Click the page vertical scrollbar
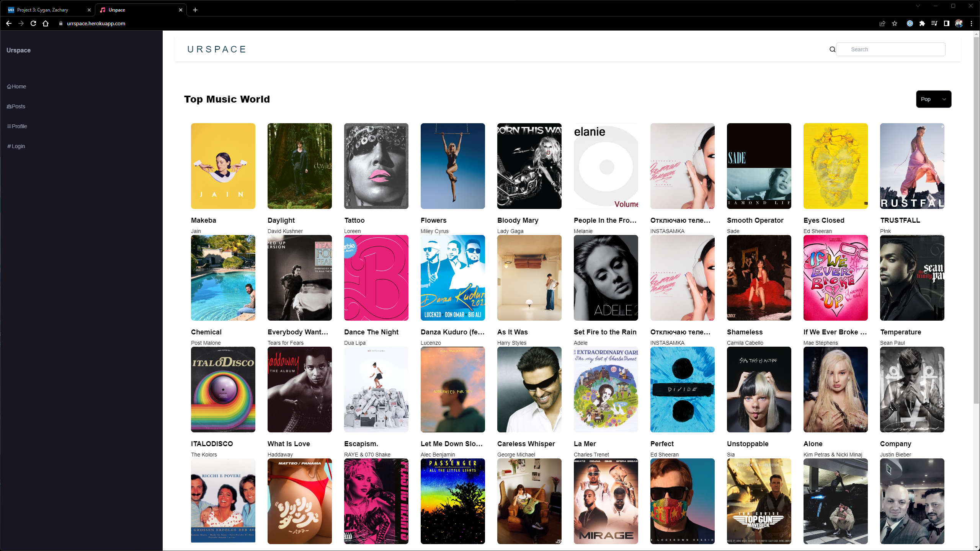Image resolution: width=980 pixels, height=551 pixels. point(976,220)
